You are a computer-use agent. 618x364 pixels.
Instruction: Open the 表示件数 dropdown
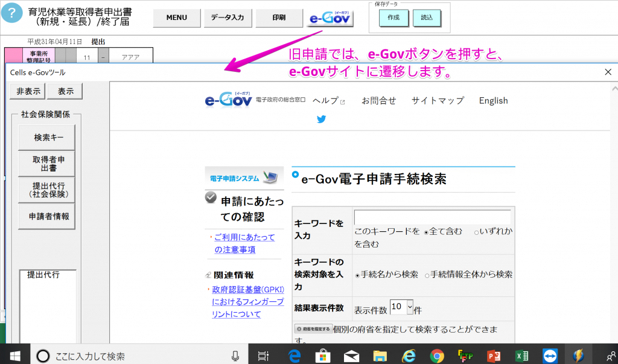pyautogui.click(x=401, y=307)
